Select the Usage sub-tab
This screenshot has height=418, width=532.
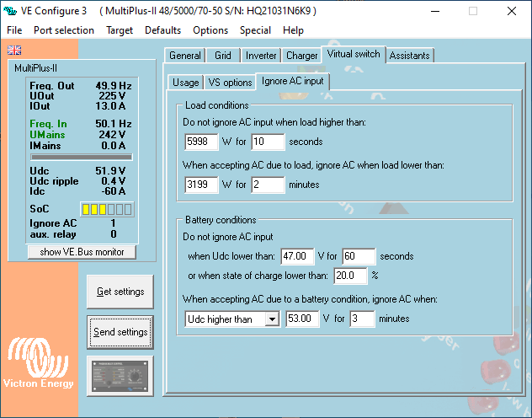(185, 83)
